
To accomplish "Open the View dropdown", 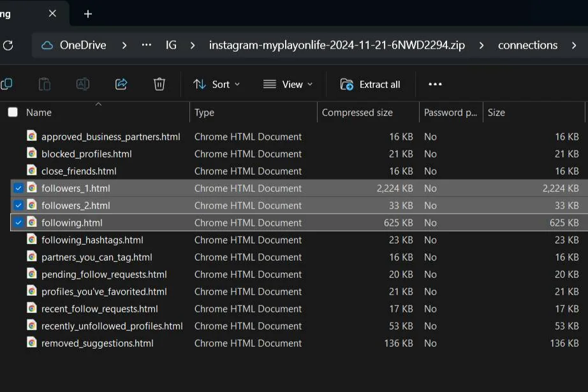I will (x=288, y=83).
